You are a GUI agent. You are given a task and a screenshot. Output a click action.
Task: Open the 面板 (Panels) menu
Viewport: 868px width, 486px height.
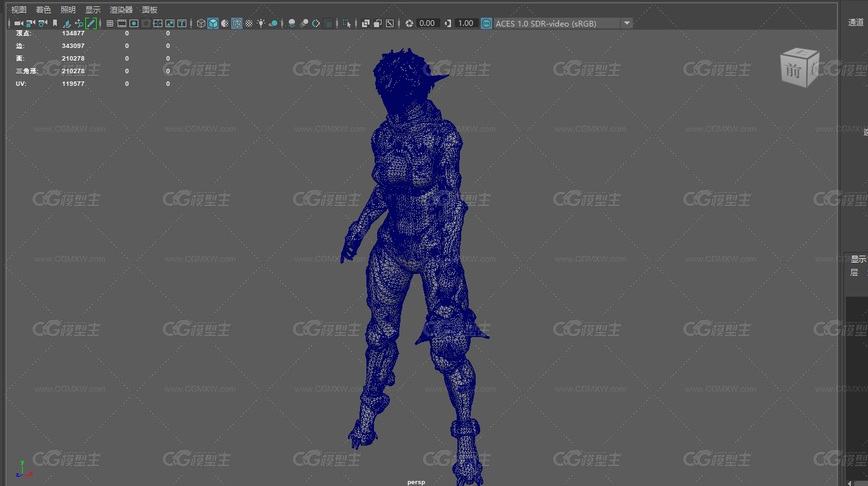pos(150,10)
